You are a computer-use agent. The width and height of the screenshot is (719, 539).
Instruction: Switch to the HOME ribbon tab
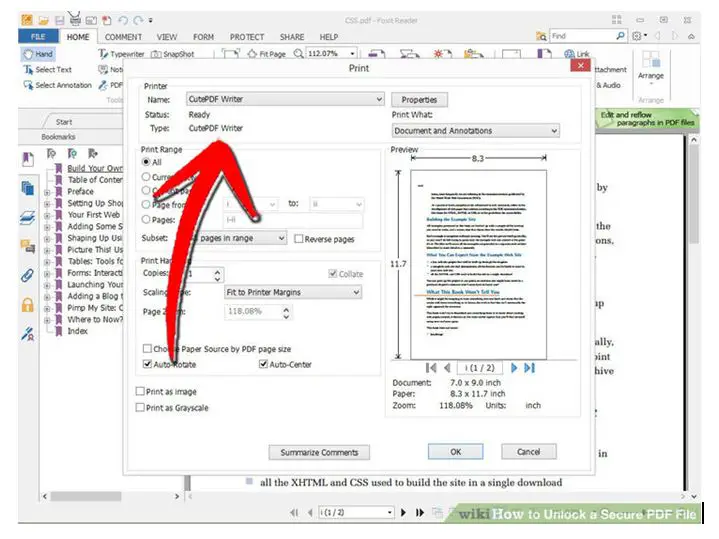tap(78, 37)
